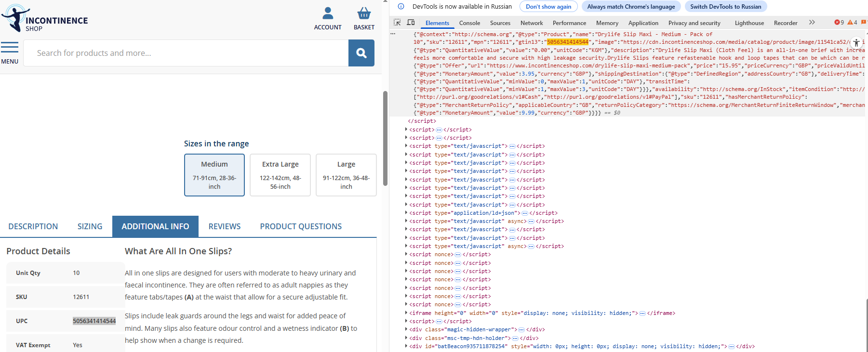868x352 pixels.
Task: Open the Recorder tab
Action: pyautogui.click(x=786, y=23)
